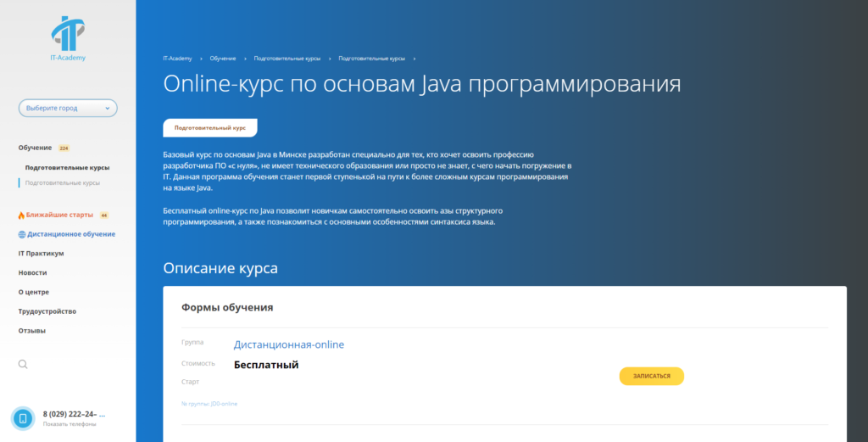Click the Дистанционная-online group link
Viewport: 868px width, 442px height.
point(289,344)
